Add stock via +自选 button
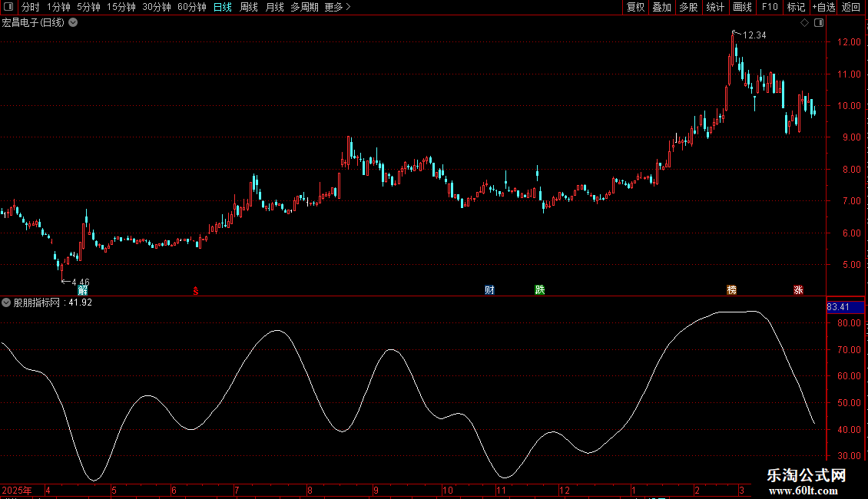868x499 pixels. pos(823,7)
